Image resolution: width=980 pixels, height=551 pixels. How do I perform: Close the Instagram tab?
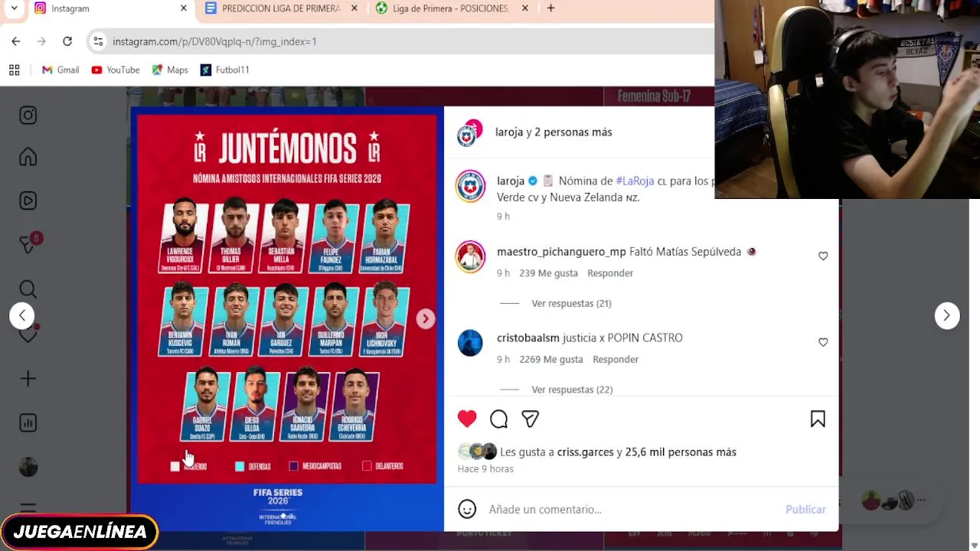pyautogui.click(x=183, y=8)
